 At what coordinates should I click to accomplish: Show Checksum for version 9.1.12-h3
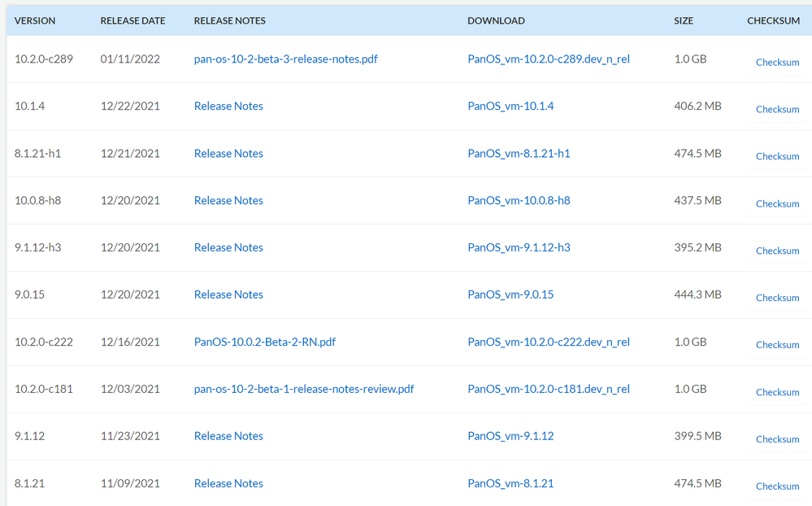(777, 251)
